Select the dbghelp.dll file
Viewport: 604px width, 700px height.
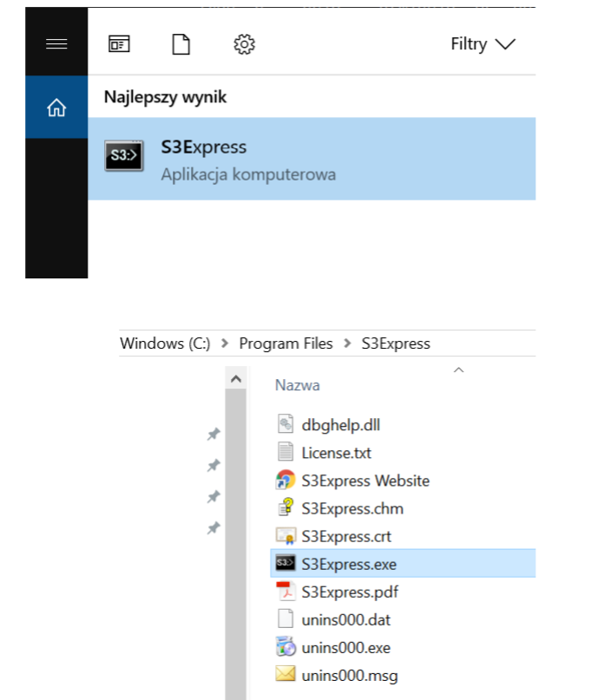(x=340, y=424)
